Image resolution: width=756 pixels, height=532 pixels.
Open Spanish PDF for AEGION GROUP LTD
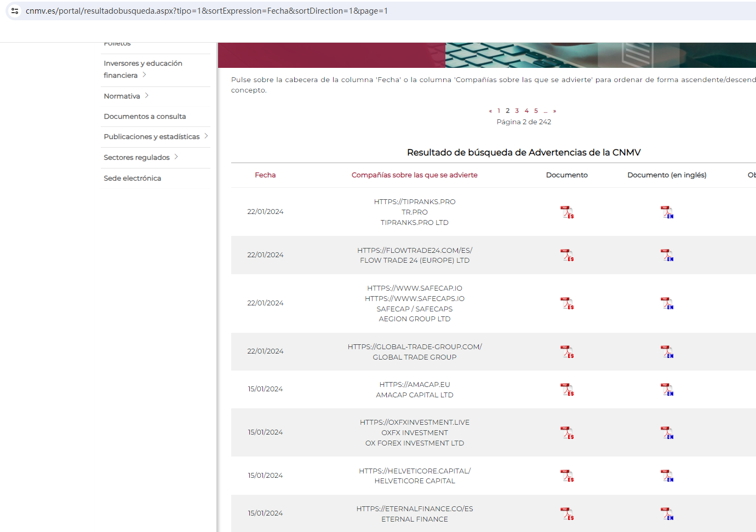point(567,303)
